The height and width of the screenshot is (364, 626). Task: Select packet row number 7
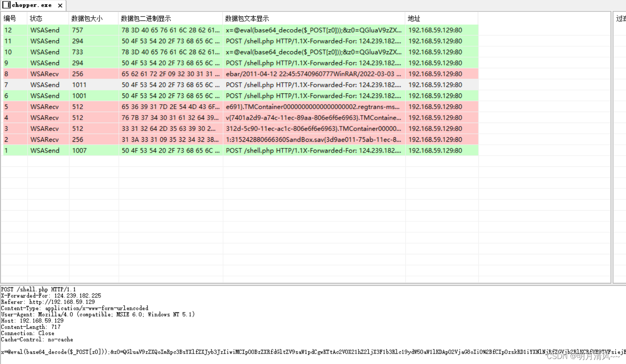point(240,85)
